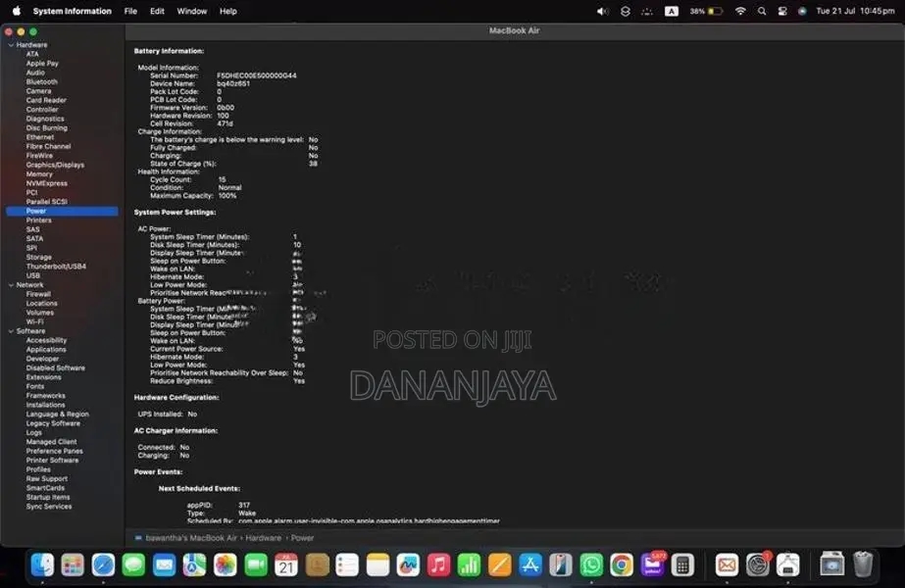905x588 pixels.
Task: Collapse the Software section disclosure triangle
Action: pos(11,331)
